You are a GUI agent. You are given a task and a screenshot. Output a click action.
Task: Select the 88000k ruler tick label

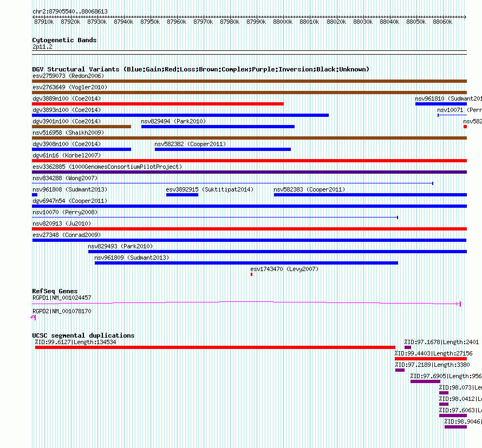tap(283, 22)
